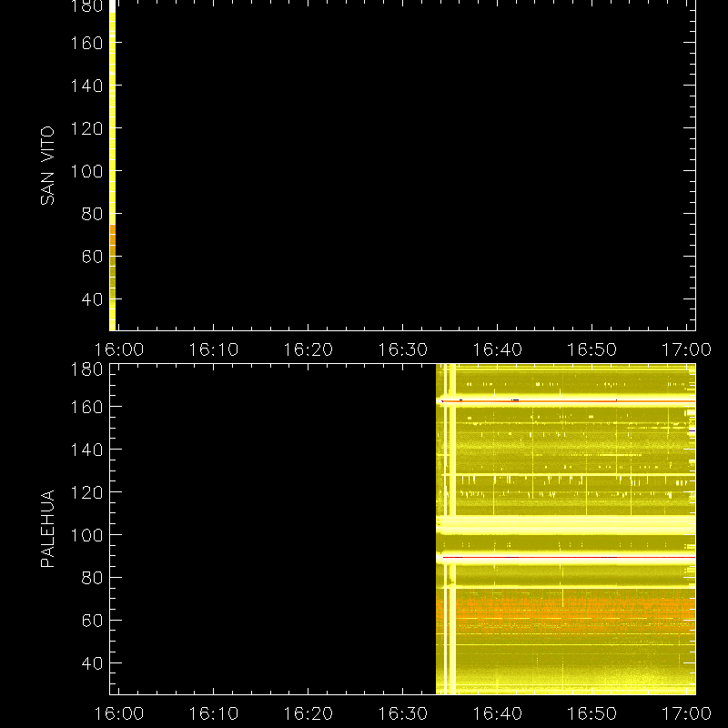The height and width of the screenshot is (728, 728).
Task: Select 16:20 time label under PALEHUA plot
Action: (308, 713)
